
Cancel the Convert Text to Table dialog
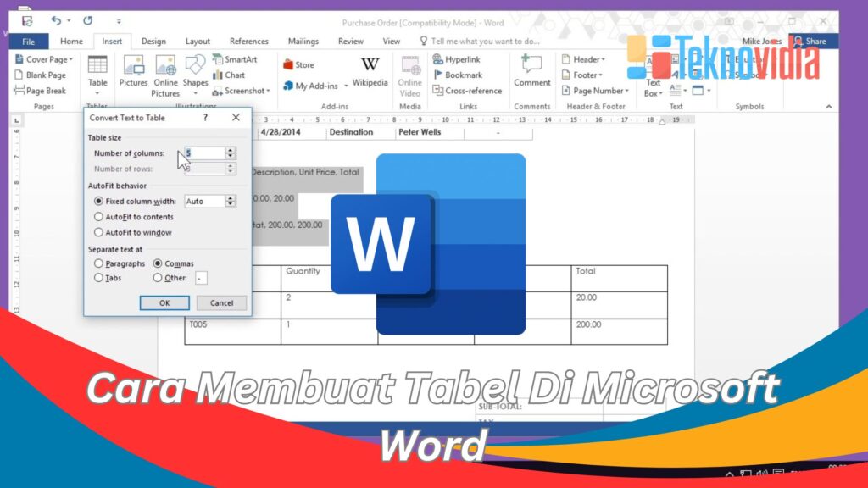click(220, 302)
